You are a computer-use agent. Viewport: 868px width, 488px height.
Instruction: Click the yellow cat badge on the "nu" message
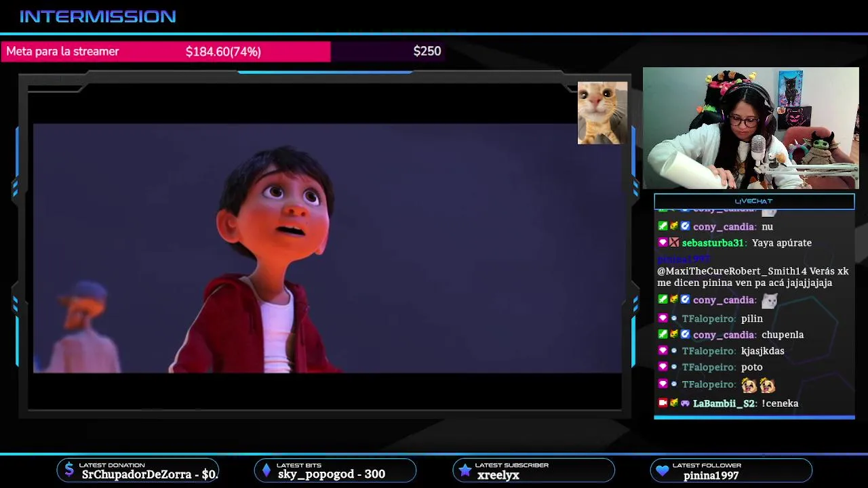coord(674,226)
